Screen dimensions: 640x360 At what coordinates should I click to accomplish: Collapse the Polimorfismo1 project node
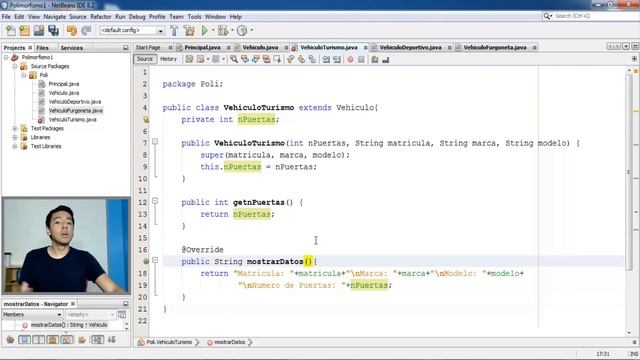(x=6, y=58)
